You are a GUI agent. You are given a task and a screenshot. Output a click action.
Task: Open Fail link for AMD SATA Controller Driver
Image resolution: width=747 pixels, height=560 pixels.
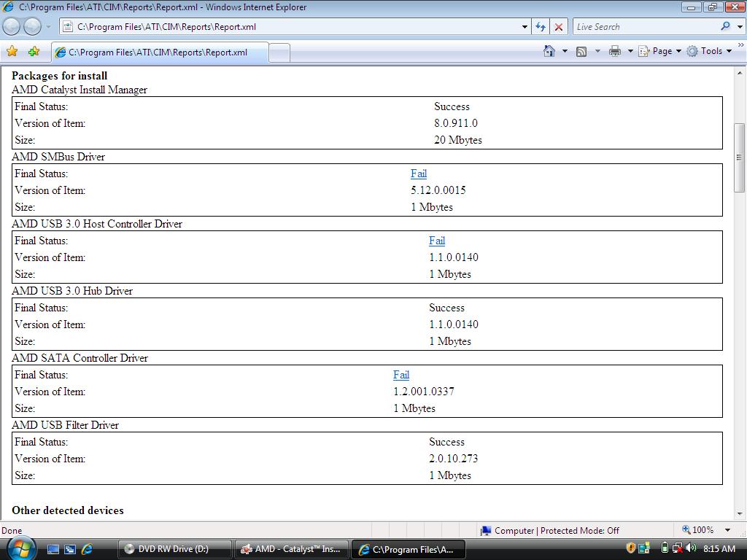401,376
